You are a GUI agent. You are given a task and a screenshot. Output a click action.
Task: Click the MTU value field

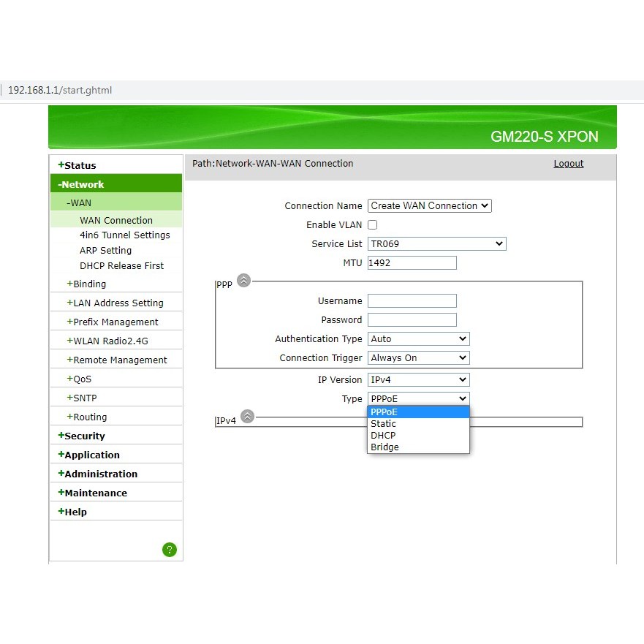(x=412, y=263)
